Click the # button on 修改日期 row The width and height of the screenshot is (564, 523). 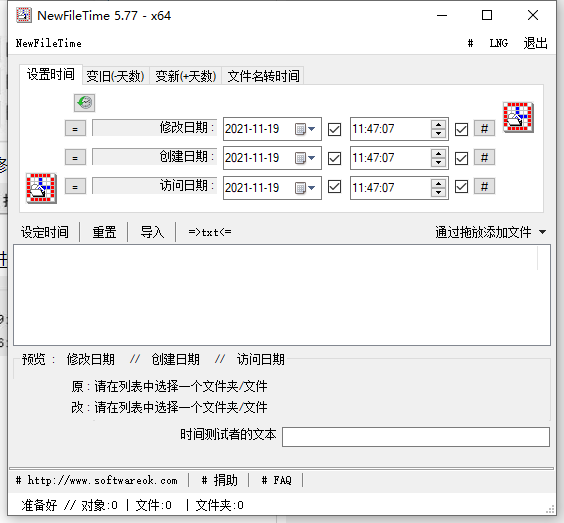484,128
